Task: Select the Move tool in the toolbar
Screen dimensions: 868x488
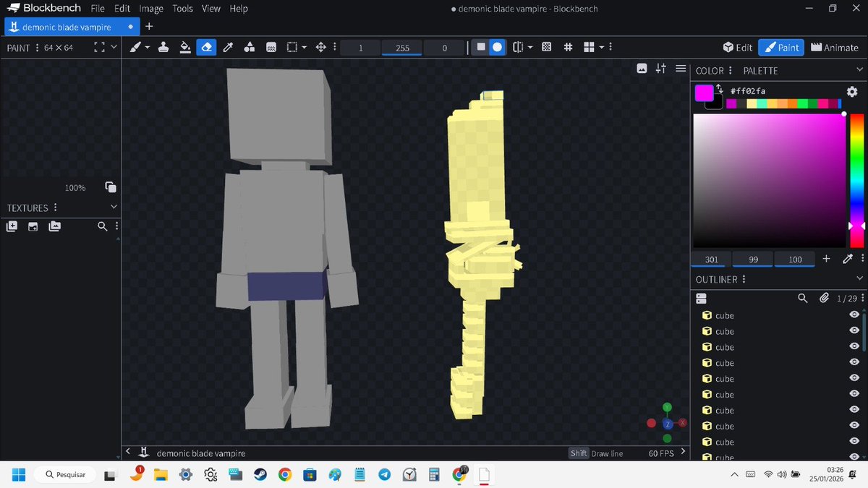Action: (321, 47)
